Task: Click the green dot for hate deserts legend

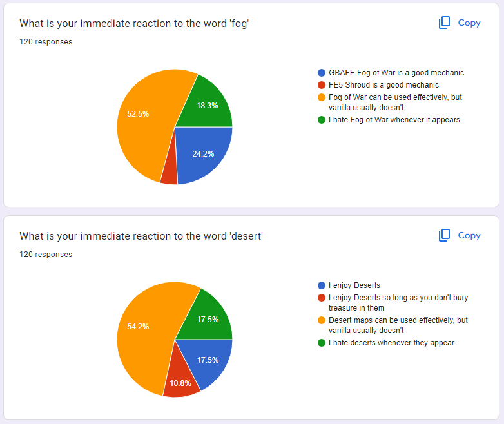Action: pos(322,343)
